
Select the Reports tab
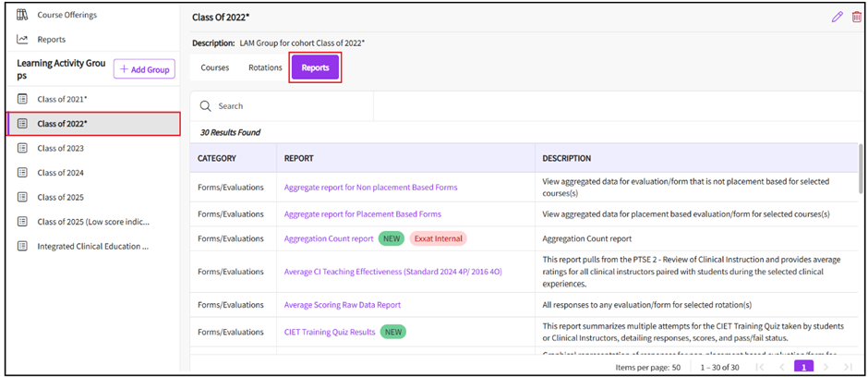pyautogui.click(x=315, y=67)
